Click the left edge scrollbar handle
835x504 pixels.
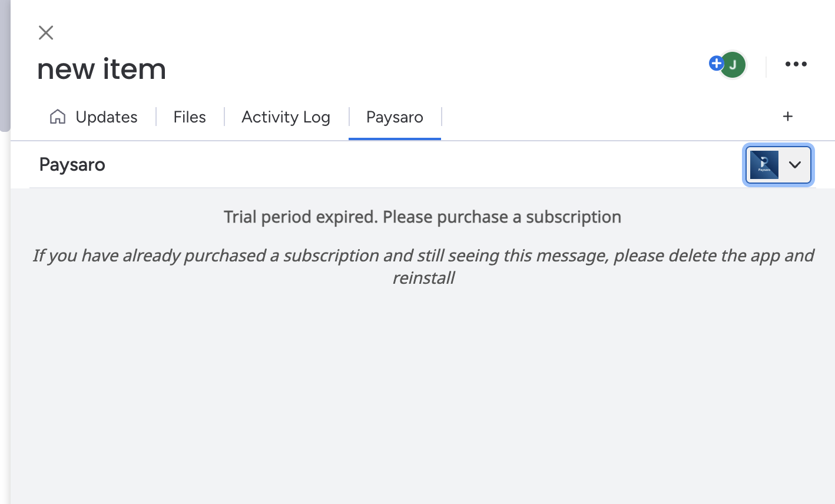[x=5, y=65]
